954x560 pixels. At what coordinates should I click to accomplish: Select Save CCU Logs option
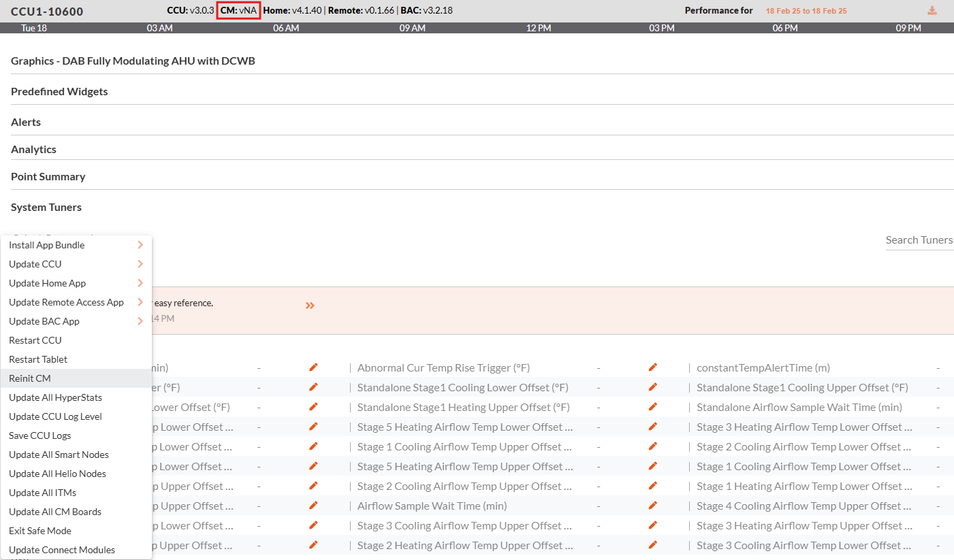pos(40,435)
